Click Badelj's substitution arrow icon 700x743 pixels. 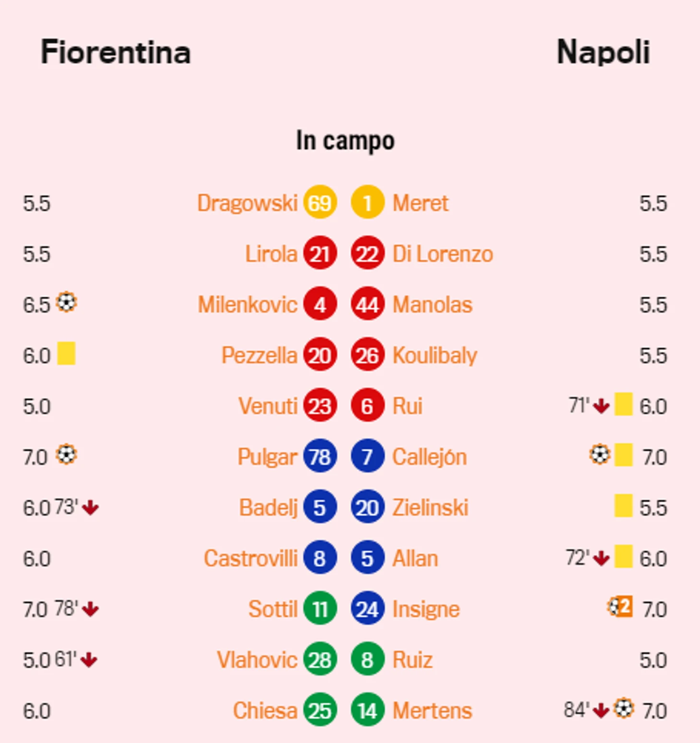point(90,508)
